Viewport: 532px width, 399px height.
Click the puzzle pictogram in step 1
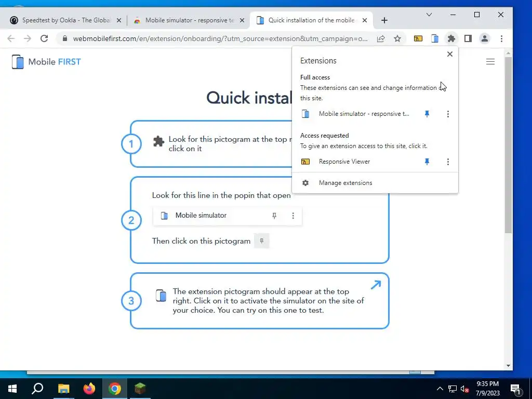pos(158,141)
